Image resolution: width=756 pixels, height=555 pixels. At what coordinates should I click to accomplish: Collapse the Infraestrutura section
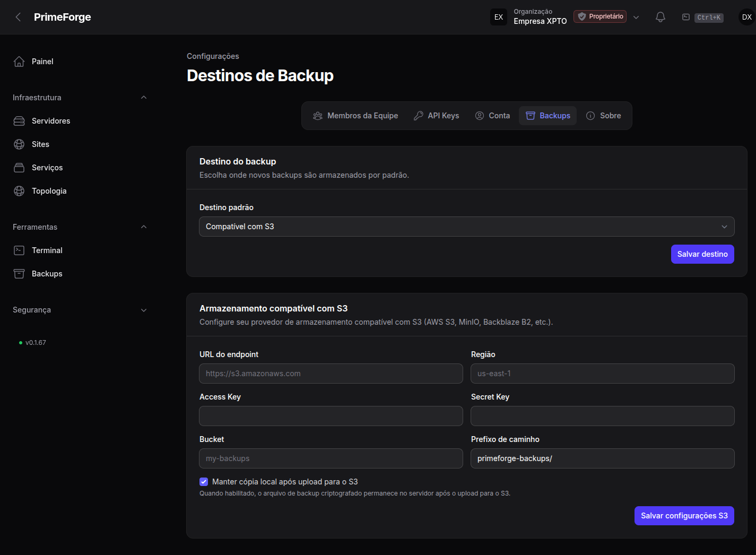tap(144, 98)
